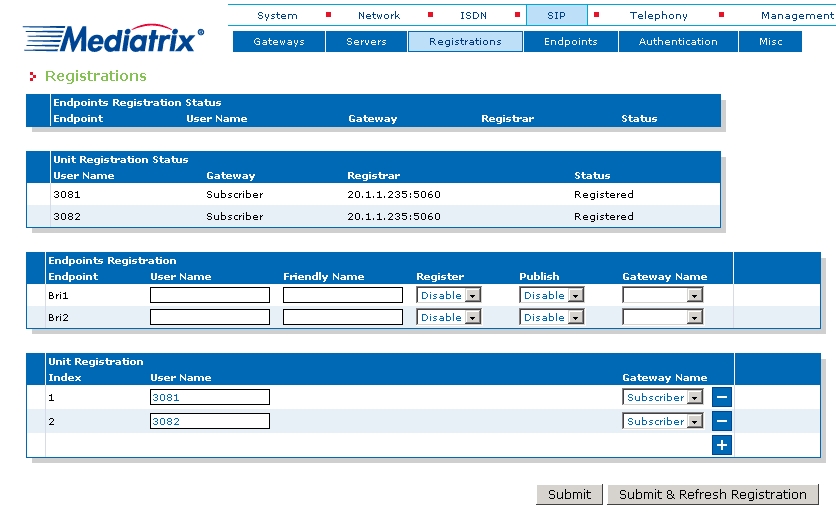This screenshot has width=836, height=517.
Task: Switch to the Servers tab
Action: (366, 42)
